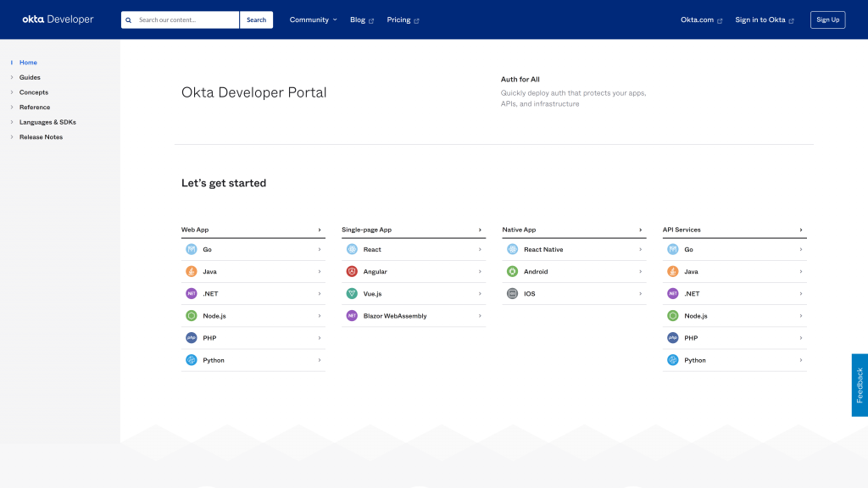Click the React Native icon
Viewport: 868px width, 488px height.
(512, 250)
